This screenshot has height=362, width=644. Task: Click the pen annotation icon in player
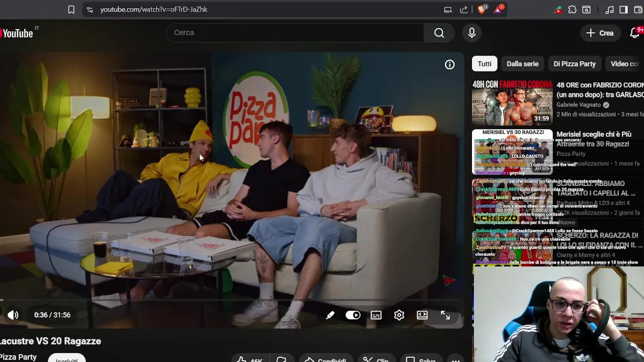tap(330, 315)
